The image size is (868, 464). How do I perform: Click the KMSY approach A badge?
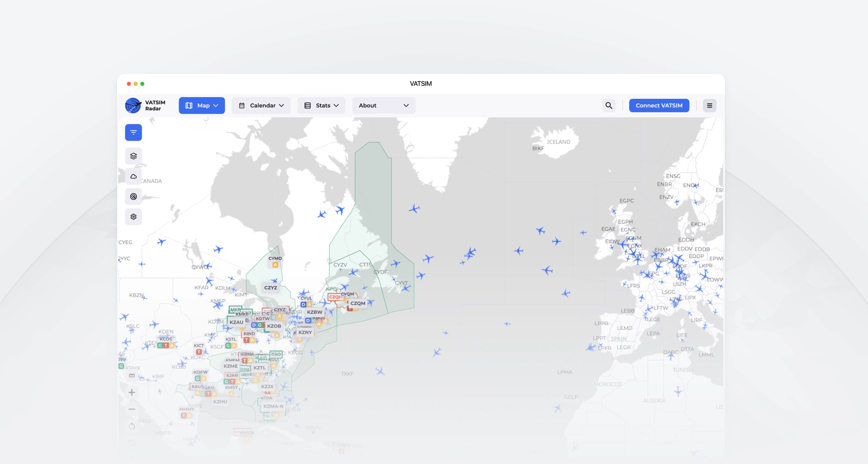click(232, 394)
